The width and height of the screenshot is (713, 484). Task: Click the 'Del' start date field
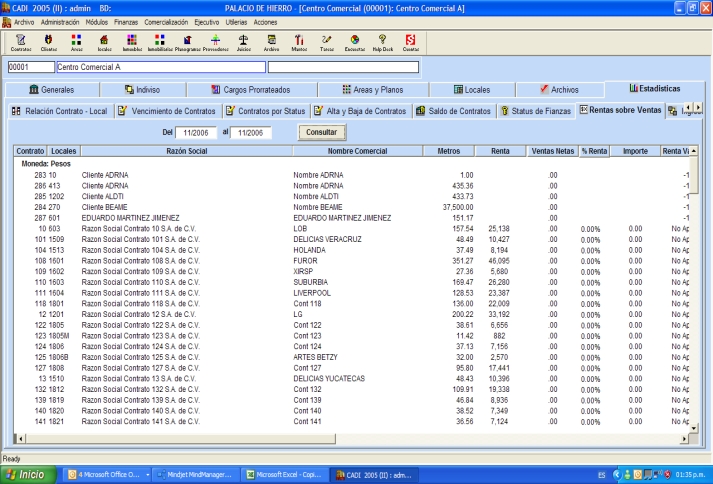[x=196, y=131]
